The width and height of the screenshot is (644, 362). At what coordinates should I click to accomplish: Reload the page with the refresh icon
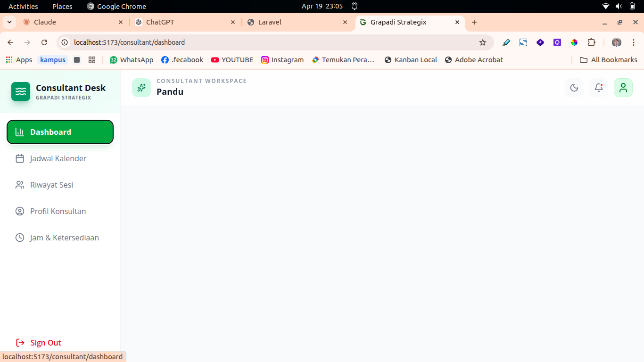click(x=44, y=42)
